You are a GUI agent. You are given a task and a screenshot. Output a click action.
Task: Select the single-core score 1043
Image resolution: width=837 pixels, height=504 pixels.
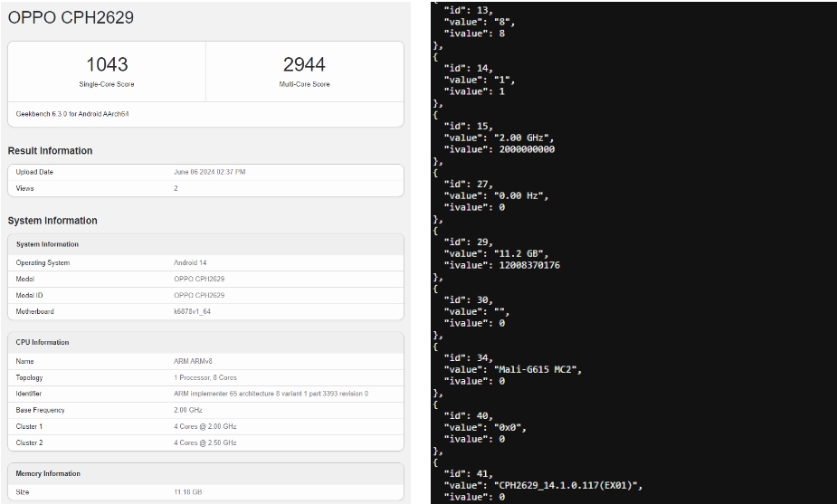(107, 64)
